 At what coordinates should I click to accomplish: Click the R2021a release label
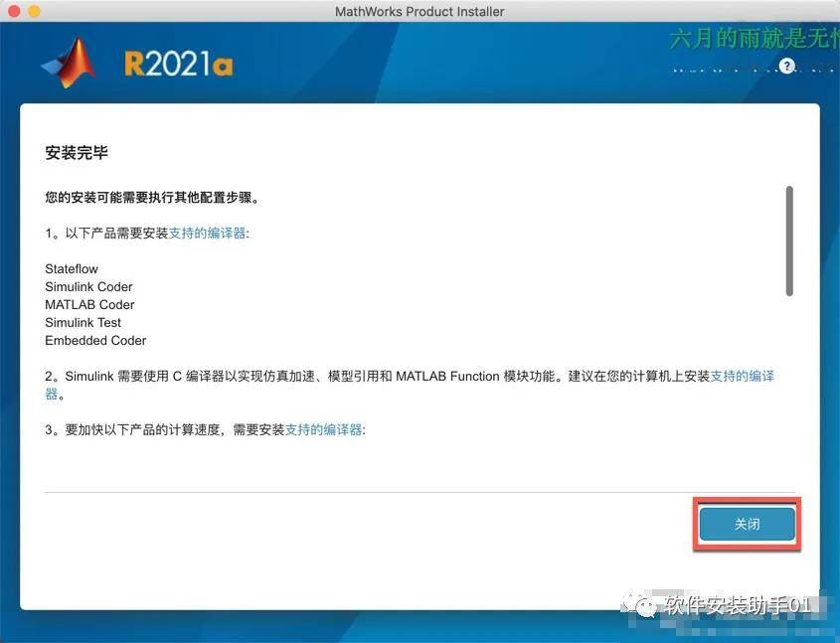tap(178, 65)
